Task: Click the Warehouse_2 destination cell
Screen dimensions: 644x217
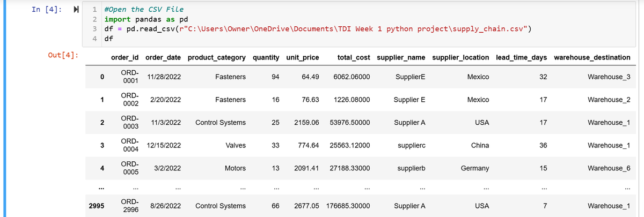Action: tap(609, 100)
